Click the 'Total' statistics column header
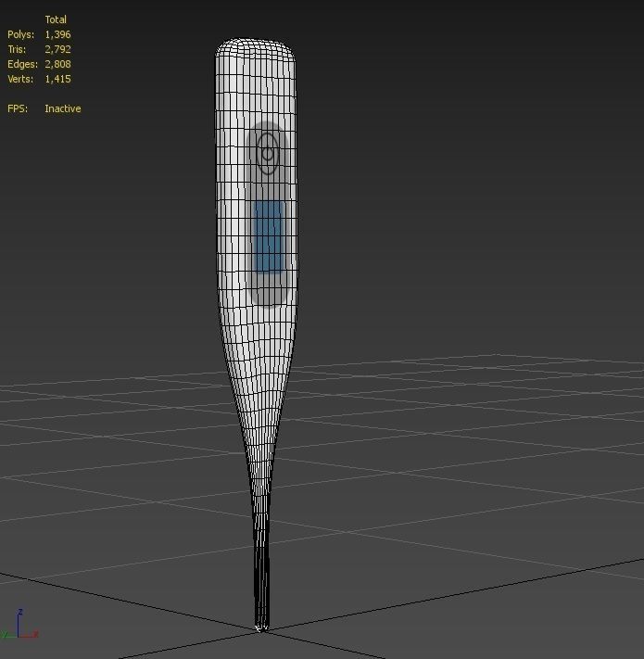Image resolution: width=644 pixels, height=659 pixels. [56, 19]
